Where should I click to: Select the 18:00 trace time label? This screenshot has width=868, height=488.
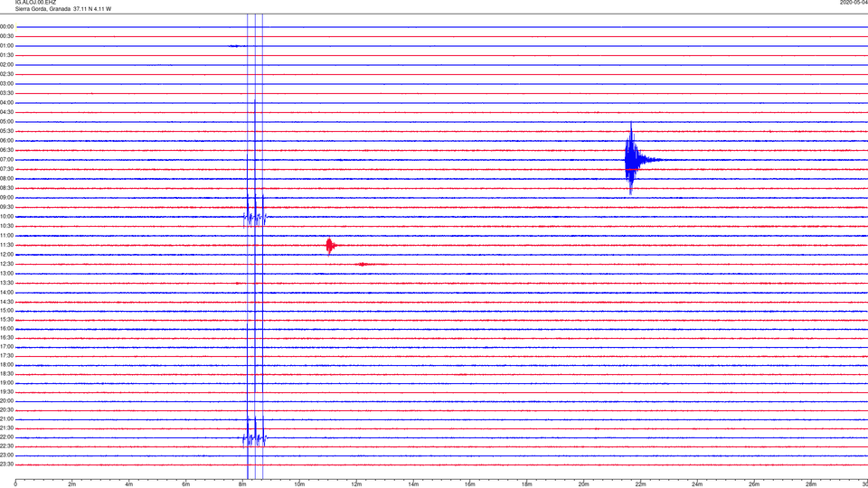(6, 365)
